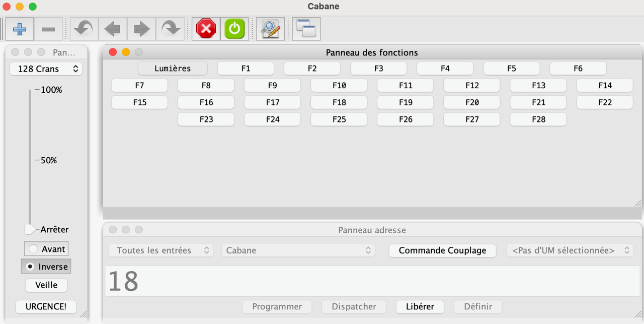The width and height of the screenshot is (644, 324).
Task: Click the address field showing 18
Action: (x=372, y=281)
